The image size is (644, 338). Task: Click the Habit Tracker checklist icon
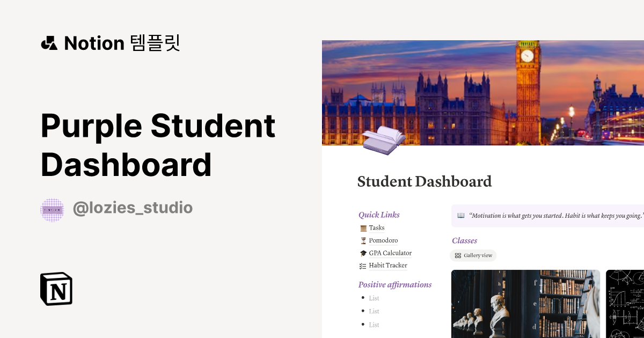pyautogui.click(x=363, y=265)
